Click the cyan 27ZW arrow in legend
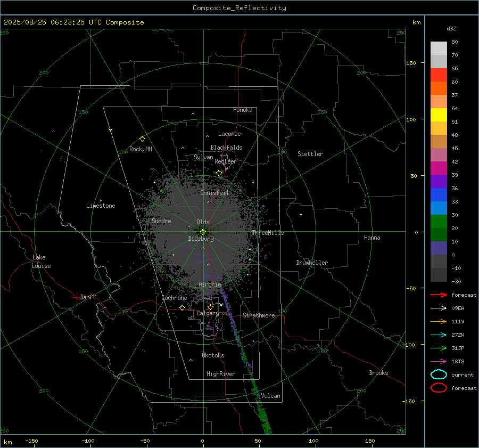This screenshot has height=448, width=479. 439,335
